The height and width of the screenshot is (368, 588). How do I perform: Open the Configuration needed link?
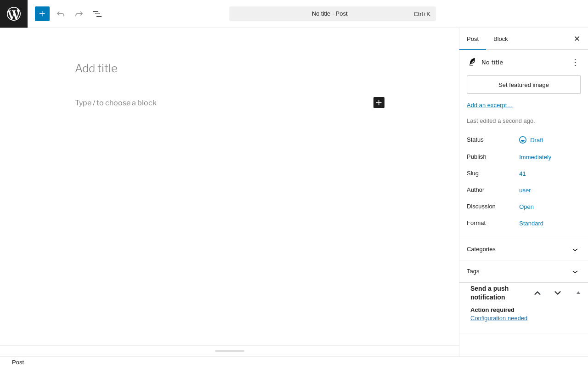(499, 318)
